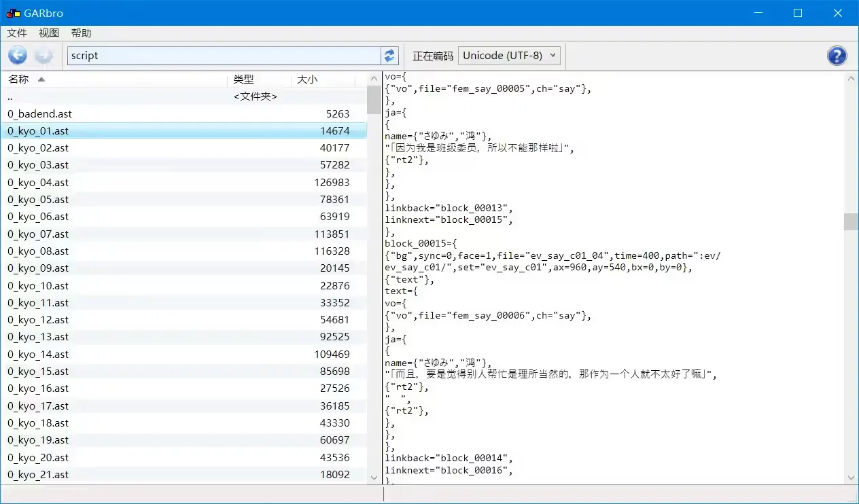859x504 pixels.
Task: Select file 0_kyo_06.ast
Action: pyautogui.click(x=183, y=217)
